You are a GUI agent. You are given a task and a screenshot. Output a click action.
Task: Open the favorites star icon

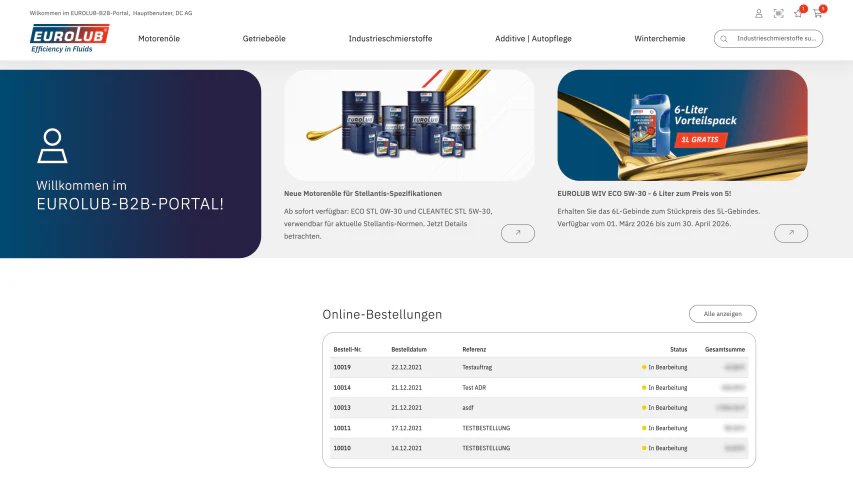pos(798,14)
